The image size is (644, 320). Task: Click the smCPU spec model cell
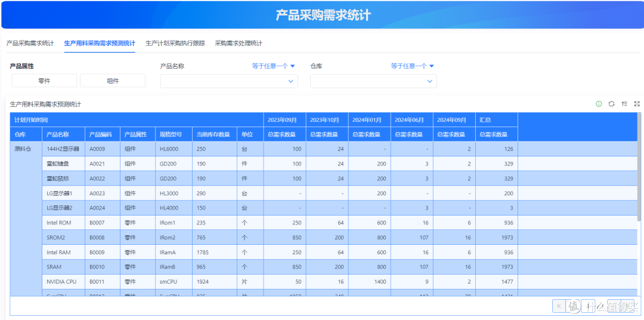click(x=174, y=282)
